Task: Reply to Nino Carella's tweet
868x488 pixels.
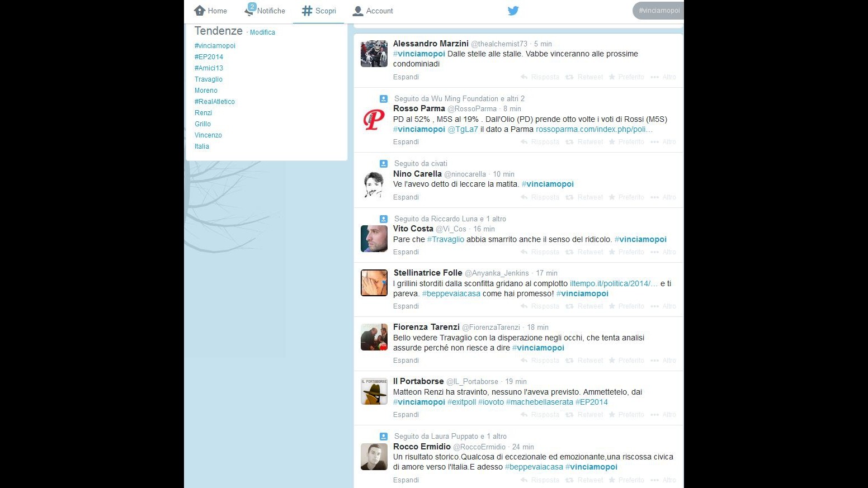Action: pos(540,197)
